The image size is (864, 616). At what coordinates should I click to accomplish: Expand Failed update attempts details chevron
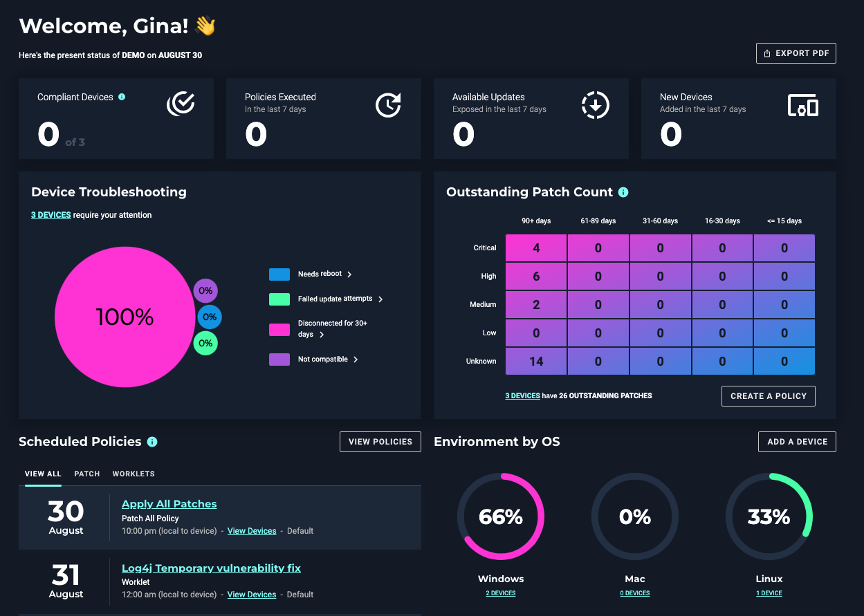tap(380, 299)
